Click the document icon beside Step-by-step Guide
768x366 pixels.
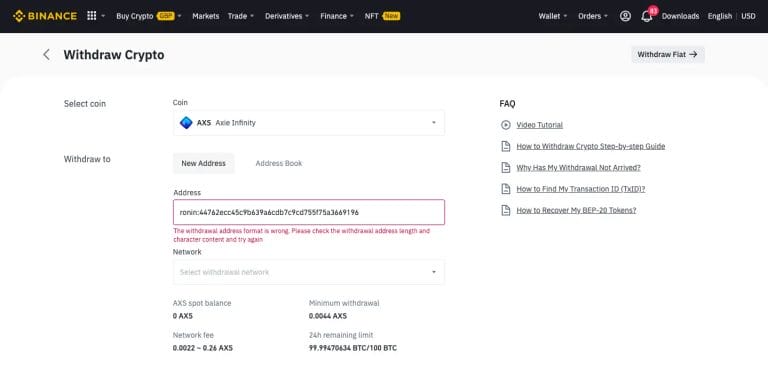505,146
